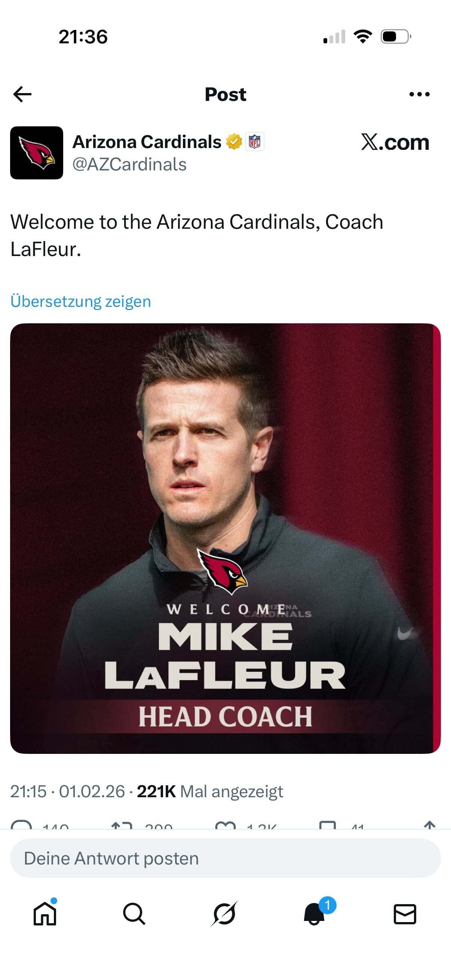This screenshot has height=980, width=451.
Task: Tap the post timestamp 21:15 · 01.02.26
Action: 67,792
